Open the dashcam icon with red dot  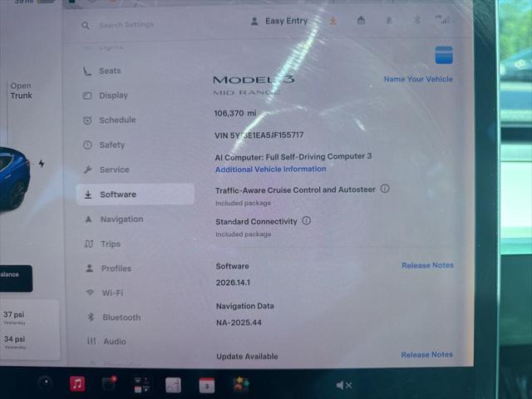pyautogui.click(x=109, y=384)
